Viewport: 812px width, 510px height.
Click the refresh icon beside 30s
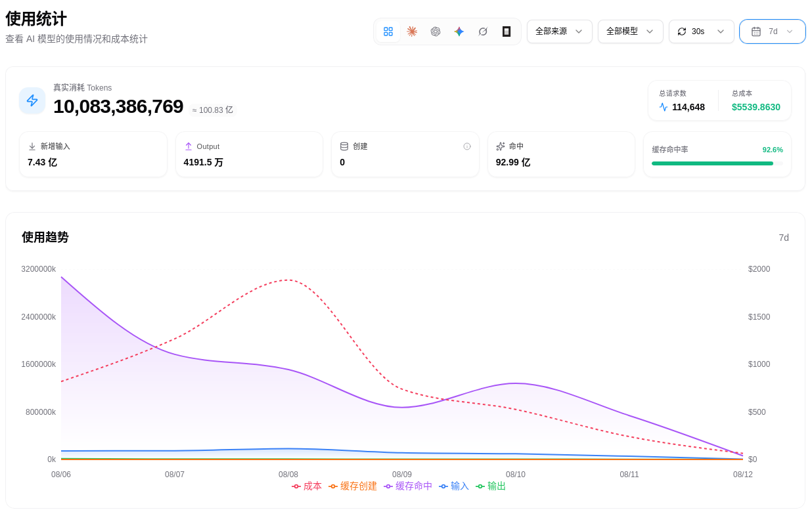pos(682,32)
